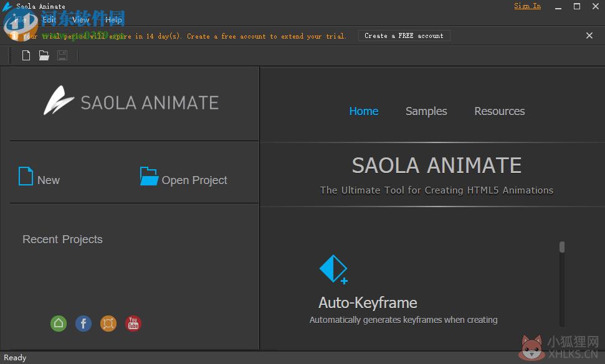Click the Open folder toolbar icon
Screen dimensions: 605x364
pyautogui.click(x=44, y=55)
